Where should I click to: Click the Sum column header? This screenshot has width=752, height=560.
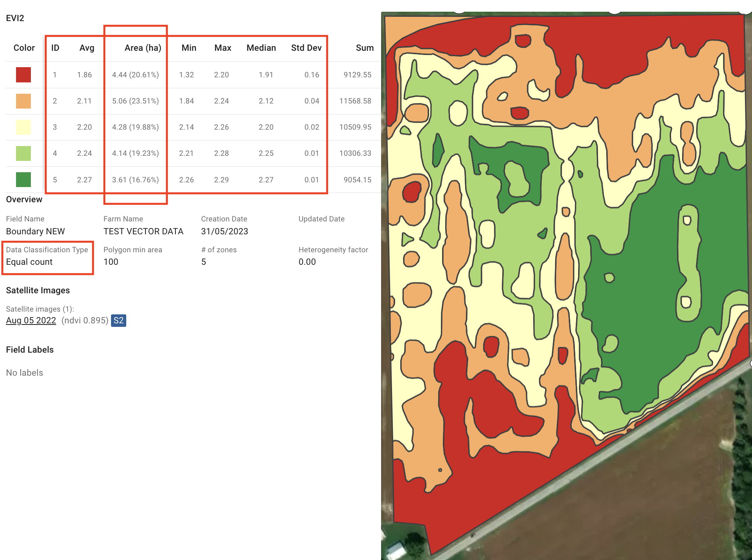point(364,48)
